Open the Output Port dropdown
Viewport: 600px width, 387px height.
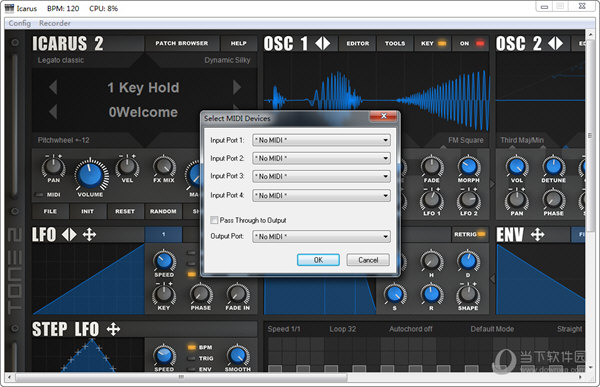point(321,237)
